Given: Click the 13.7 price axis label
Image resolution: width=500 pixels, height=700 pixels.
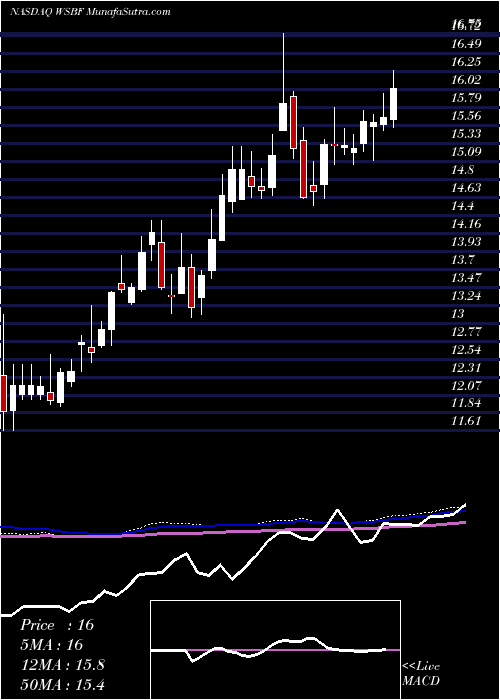Looking at the screenshot, I should point(463,260).
